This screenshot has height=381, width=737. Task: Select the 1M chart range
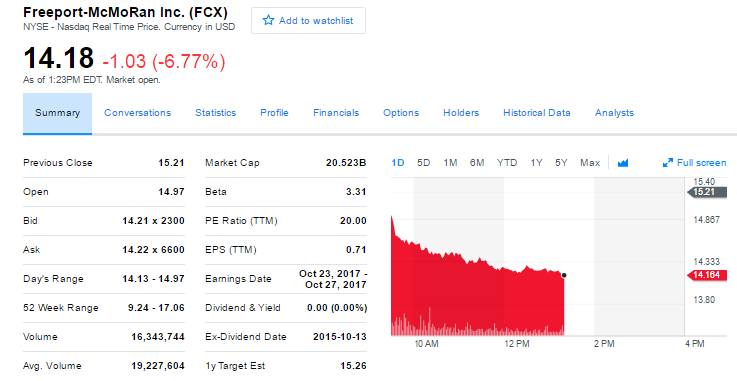click(x=450, y=163)
